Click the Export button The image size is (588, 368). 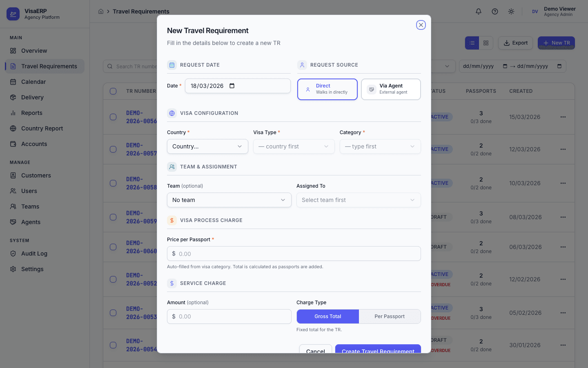point(515,43)
